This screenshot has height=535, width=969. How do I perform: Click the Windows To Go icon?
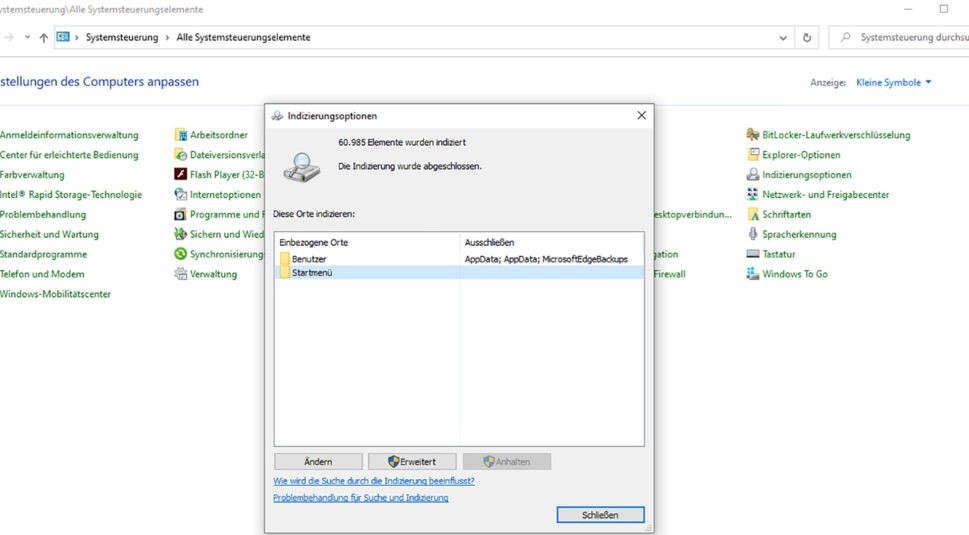coord(753,274)
